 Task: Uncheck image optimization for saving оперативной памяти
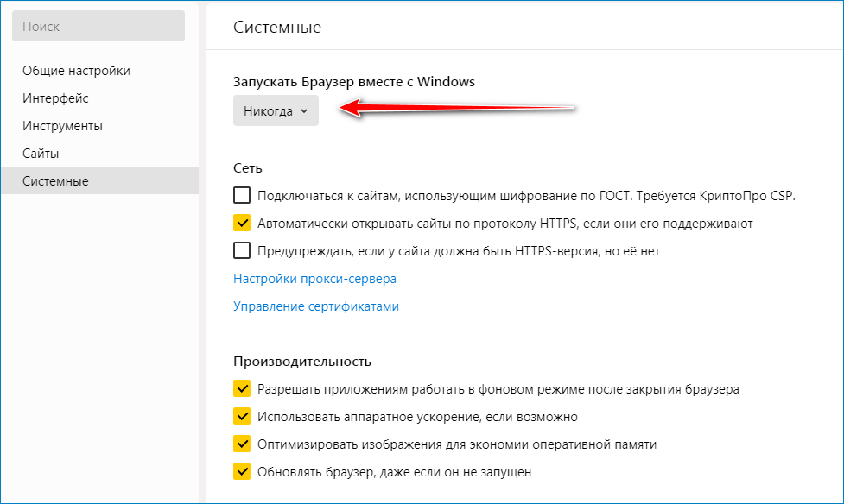(x=242, y=444)
